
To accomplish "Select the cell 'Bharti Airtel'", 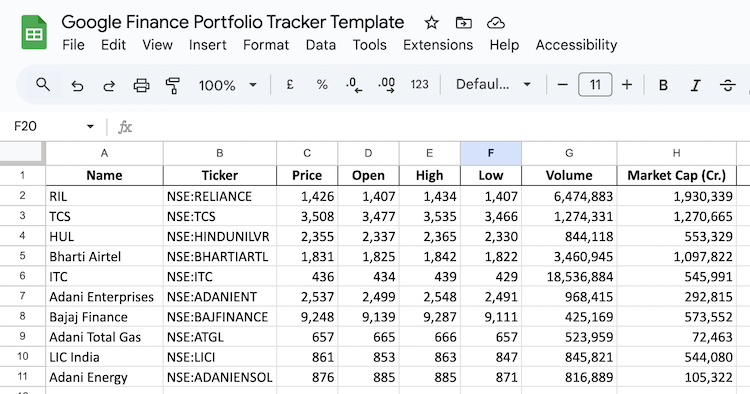I will click(x=104, y=256).
